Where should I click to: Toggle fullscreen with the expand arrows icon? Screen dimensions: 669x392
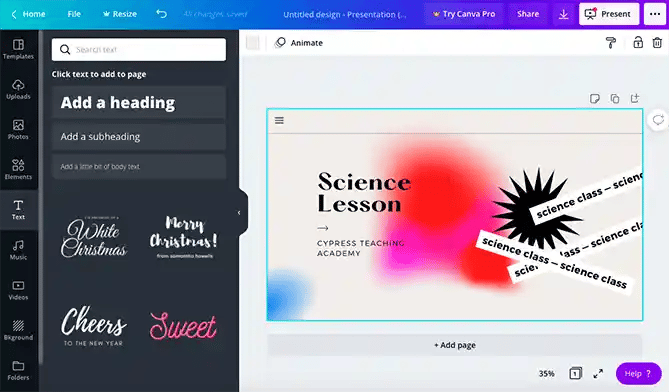[598, 374]
